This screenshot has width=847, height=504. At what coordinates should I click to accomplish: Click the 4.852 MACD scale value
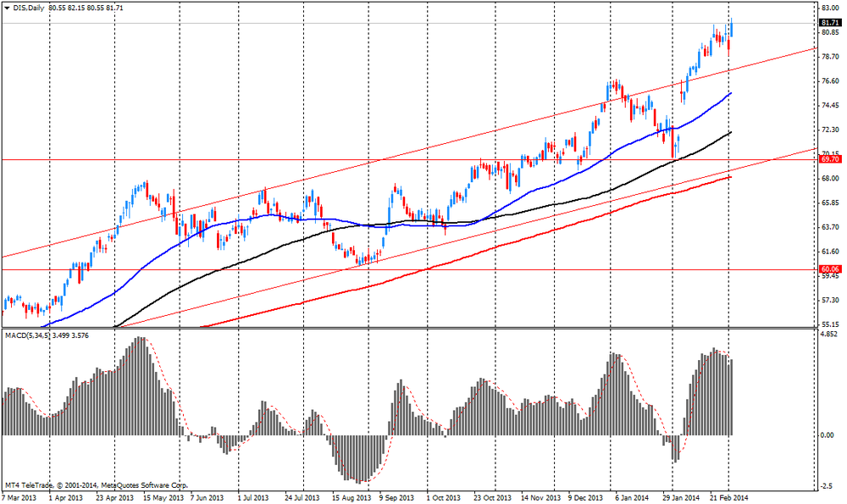(830, 335)
